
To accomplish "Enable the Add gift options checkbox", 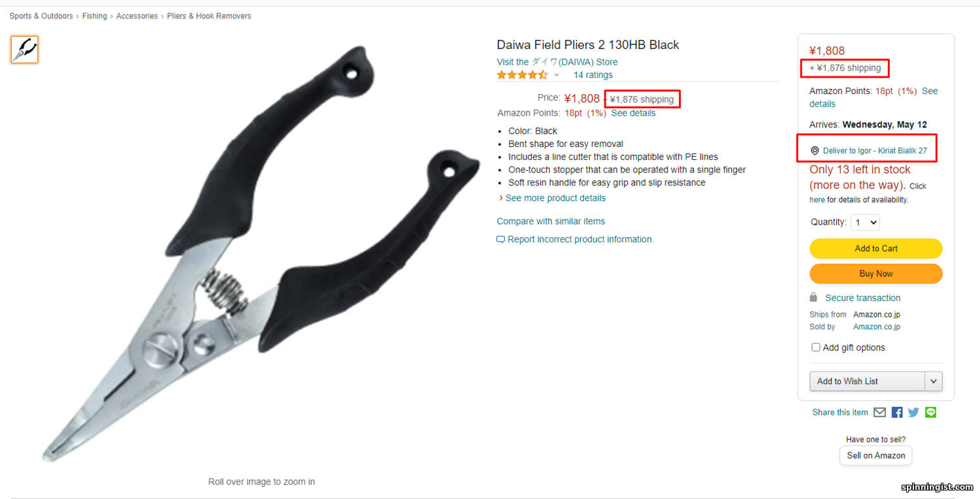I will point(815,347).
